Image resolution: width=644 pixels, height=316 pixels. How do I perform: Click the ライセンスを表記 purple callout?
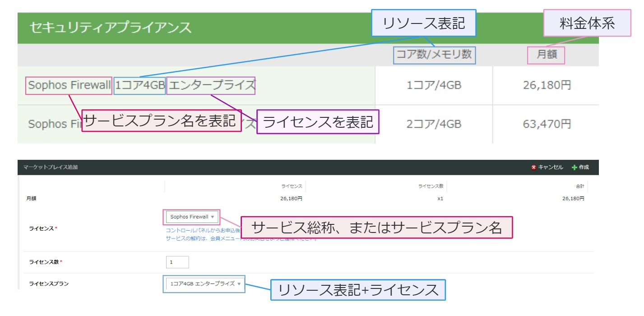(x=318, y=121)
